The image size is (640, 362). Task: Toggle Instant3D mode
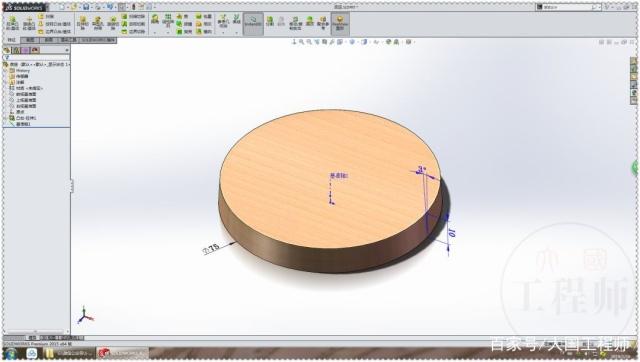tap(253, 23)
